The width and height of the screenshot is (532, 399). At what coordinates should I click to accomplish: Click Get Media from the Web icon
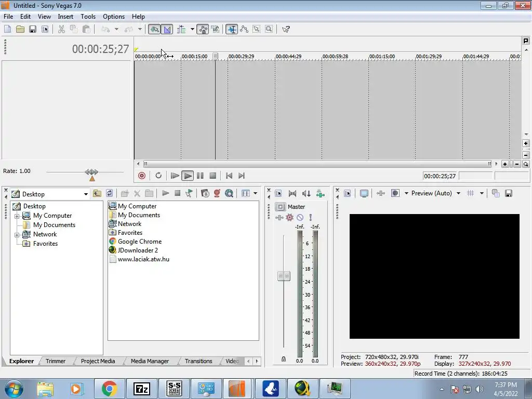pos(229,193)
